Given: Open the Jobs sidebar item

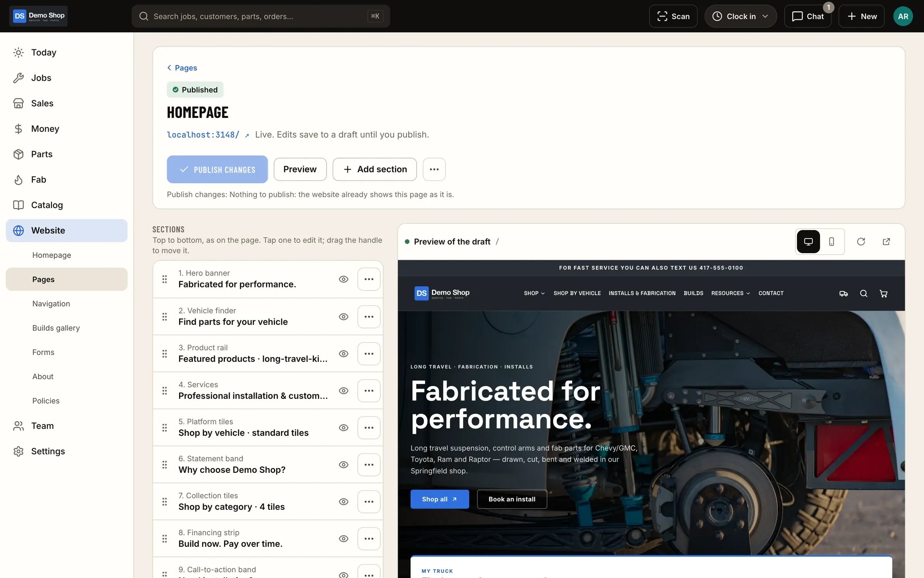Looking at the screenshot, I should 67,78.
